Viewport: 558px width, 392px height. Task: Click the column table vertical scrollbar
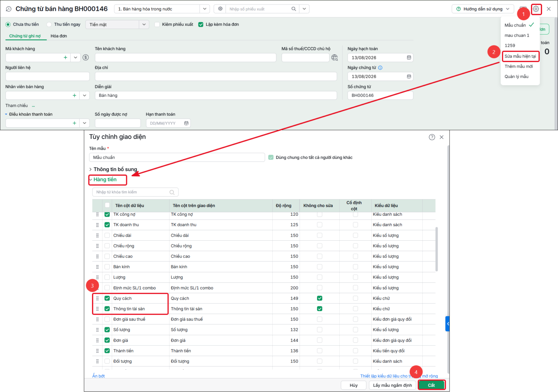(x=437, y=249)
